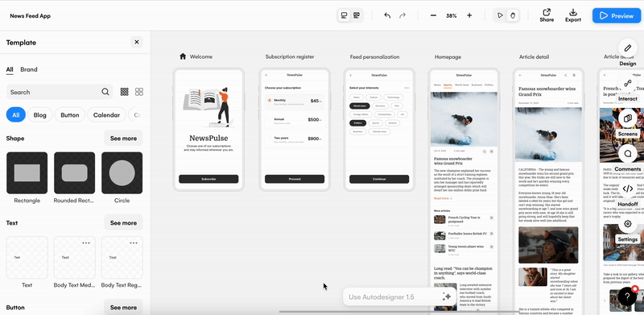Open the Interact panel icon
The width and height of the screenshot is (644, 315).
point(628,84)
